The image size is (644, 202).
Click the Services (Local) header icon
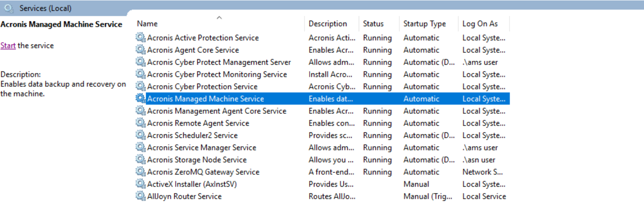[x=9, y=8]
